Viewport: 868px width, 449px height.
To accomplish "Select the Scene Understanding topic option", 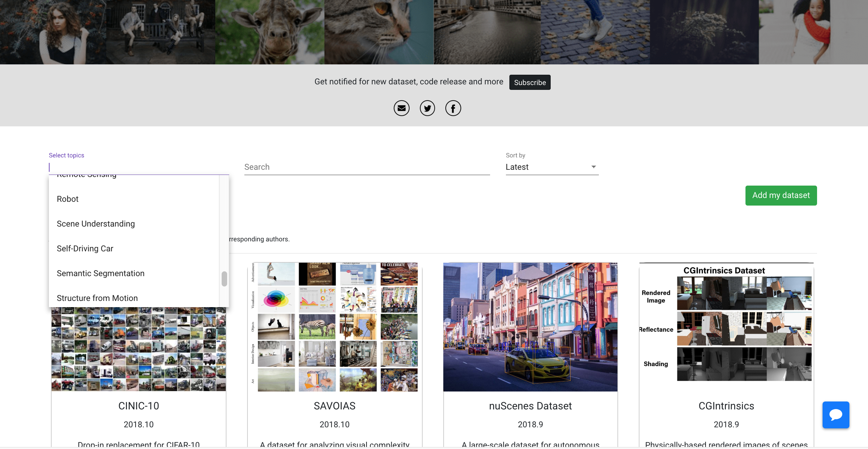I will click(x=96, y=223).
